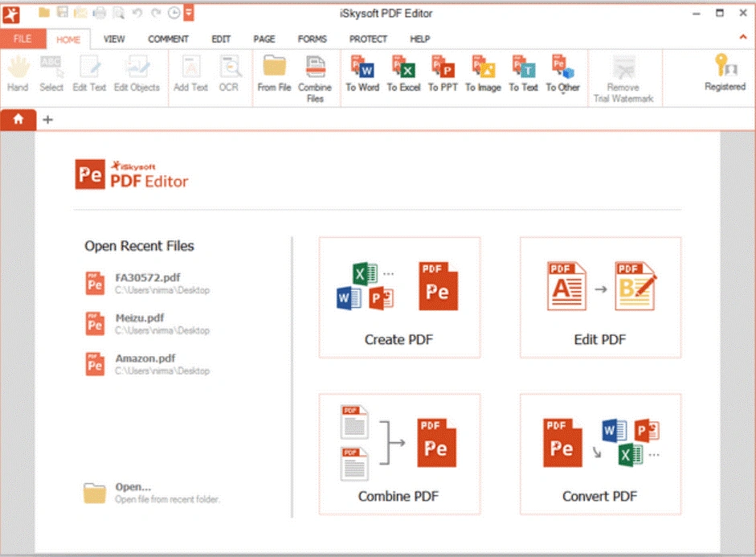The image size is (756, 557).
Task: Click the email icon in quick access toolbar
Action: point(80,13)
